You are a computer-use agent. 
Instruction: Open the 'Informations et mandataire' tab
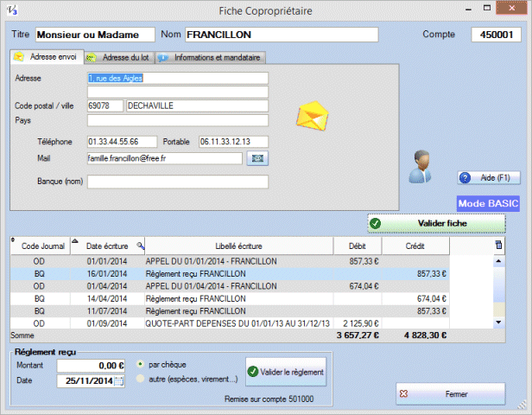(x=211, y=57)
